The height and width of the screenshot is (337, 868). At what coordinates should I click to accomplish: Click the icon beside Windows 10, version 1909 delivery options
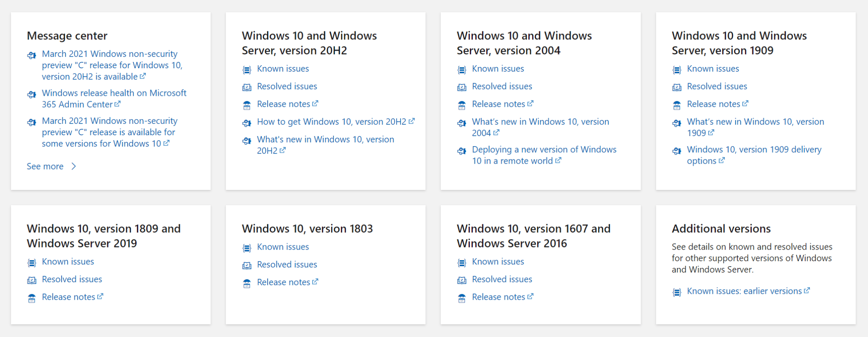pyautogui.click(x=677, y=151)
